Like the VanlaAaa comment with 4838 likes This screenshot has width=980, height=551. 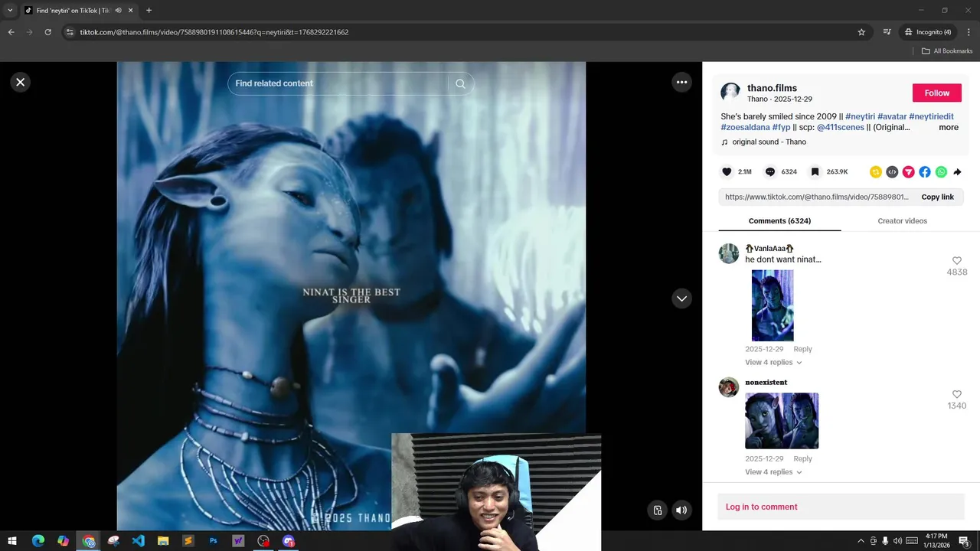(x=956, y=261)
